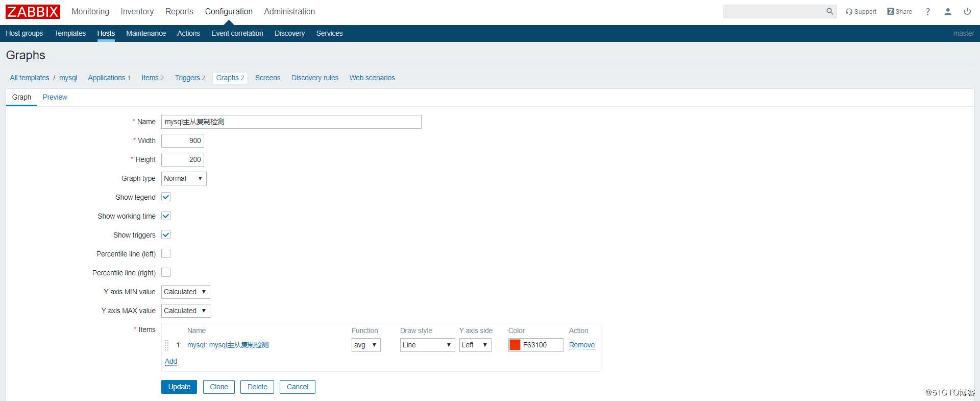Open user profile icon

tap(948, 11)
